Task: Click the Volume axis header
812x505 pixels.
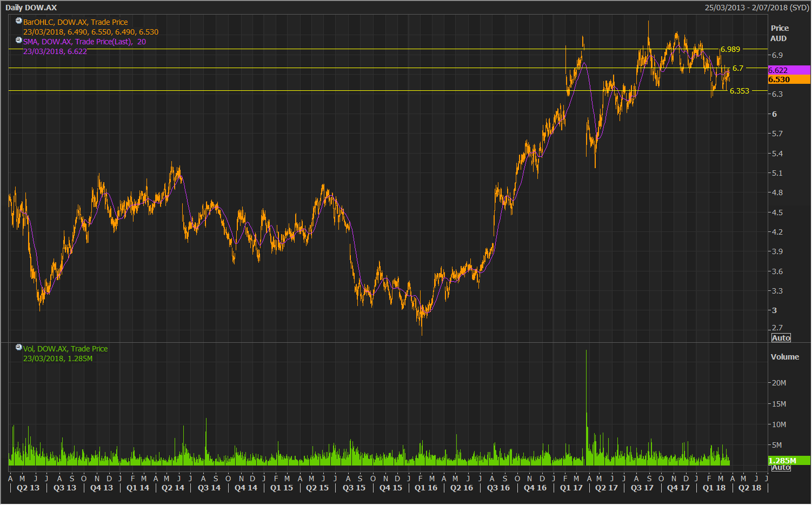Action: point(784,357)
